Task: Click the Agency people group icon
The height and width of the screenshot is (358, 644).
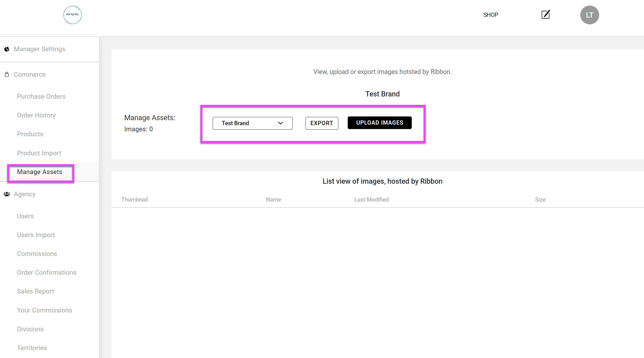Action: pos(7,194)
